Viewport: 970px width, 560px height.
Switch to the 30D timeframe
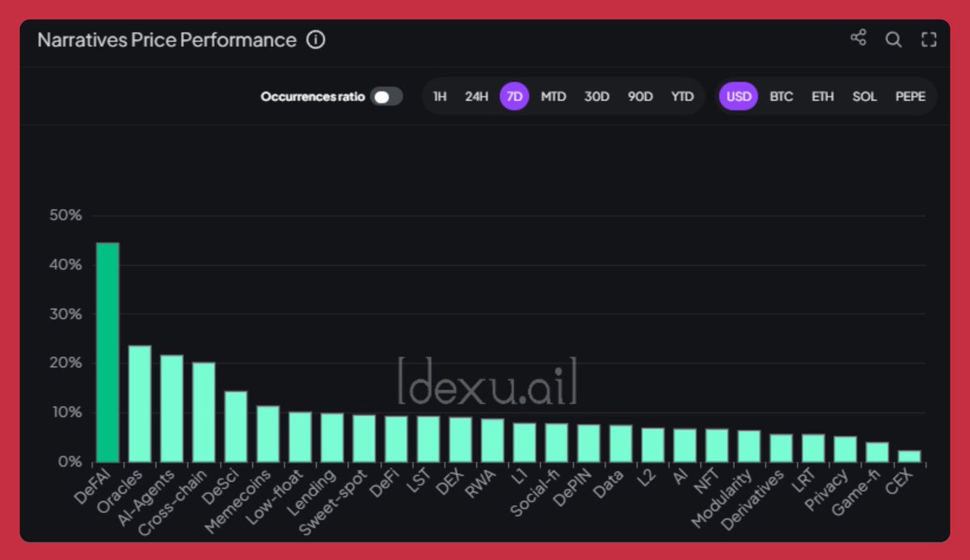tap(597, 96)
